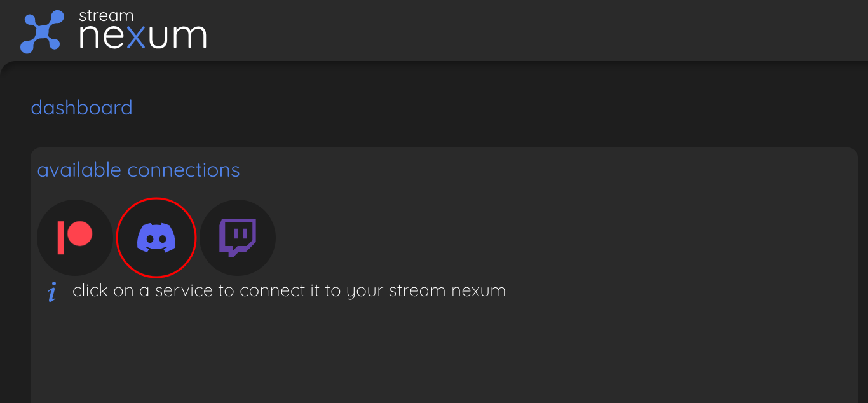Click the word 'available' in panel heading
Viewport: 868px width, 403px height.
79,170
